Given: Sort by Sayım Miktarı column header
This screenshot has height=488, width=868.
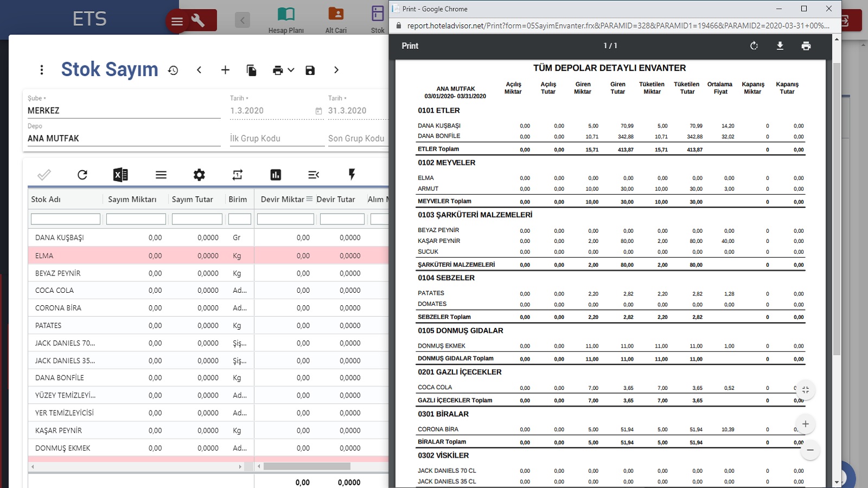Looking at the screenshot, I should point(132,200).
